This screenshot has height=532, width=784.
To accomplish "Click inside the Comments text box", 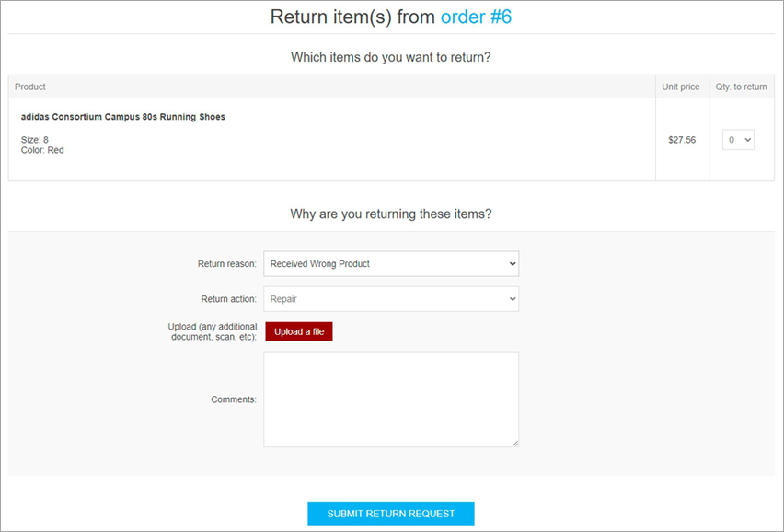I will [x=391, y=399].
